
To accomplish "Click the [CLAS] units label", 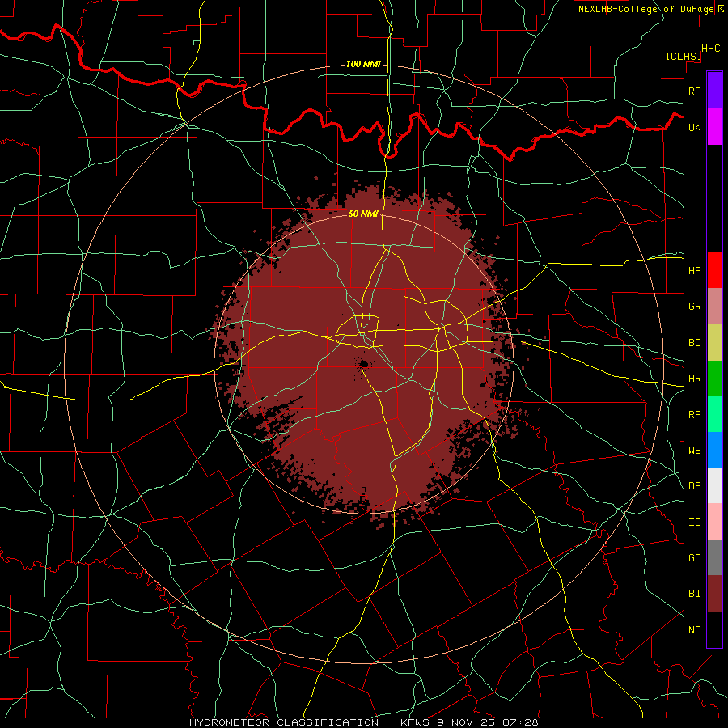I will coord(684,56).
